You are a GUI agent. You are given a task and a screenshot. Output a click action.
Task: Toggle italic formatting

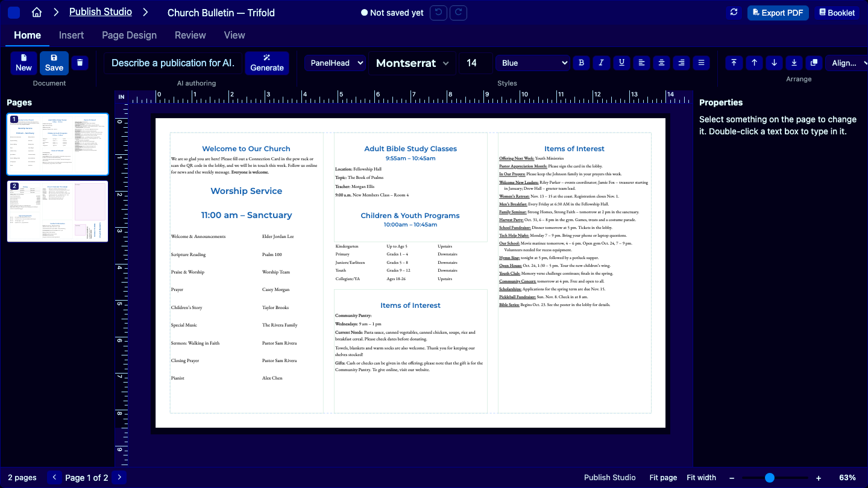pyautogui.click(x=601, y=63)
